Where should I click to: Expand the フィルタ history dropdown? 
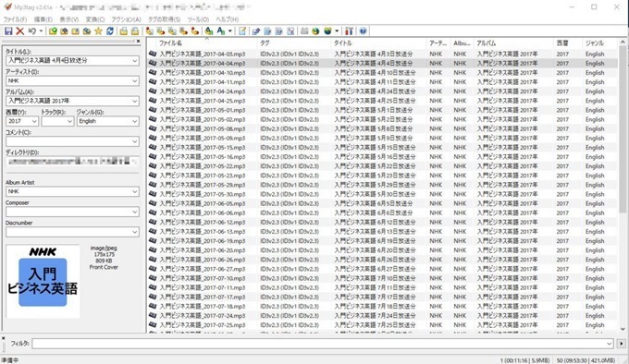tap(609, 344)
